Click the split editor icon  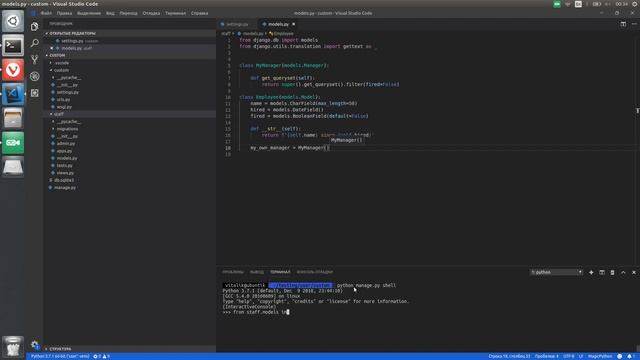pos(623,24)
